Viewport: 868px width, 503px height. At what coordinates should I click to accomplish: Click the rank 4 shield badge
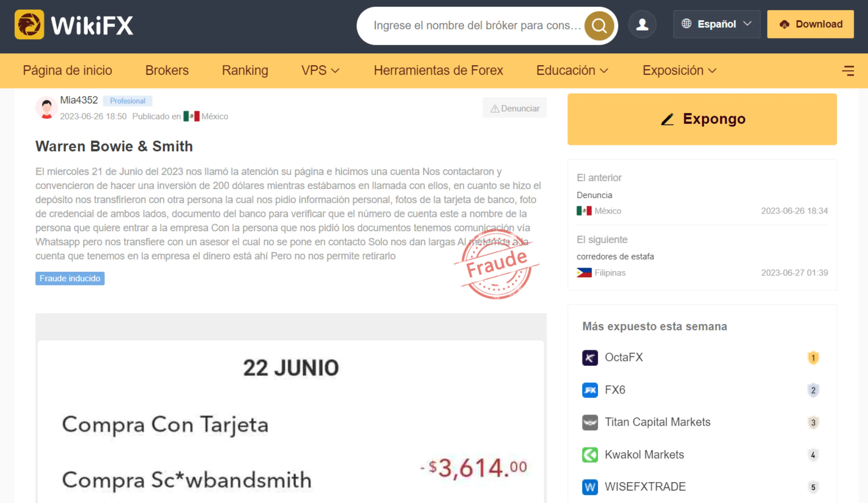813,455
